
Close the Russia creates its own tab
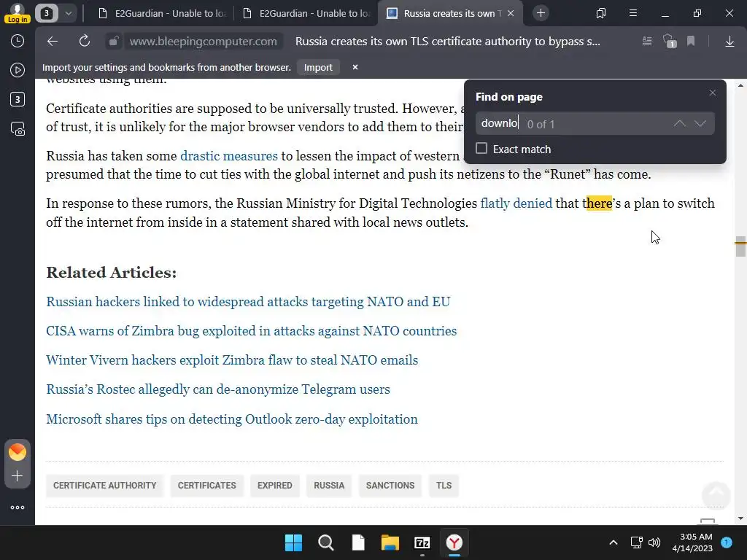click(511, 13)
